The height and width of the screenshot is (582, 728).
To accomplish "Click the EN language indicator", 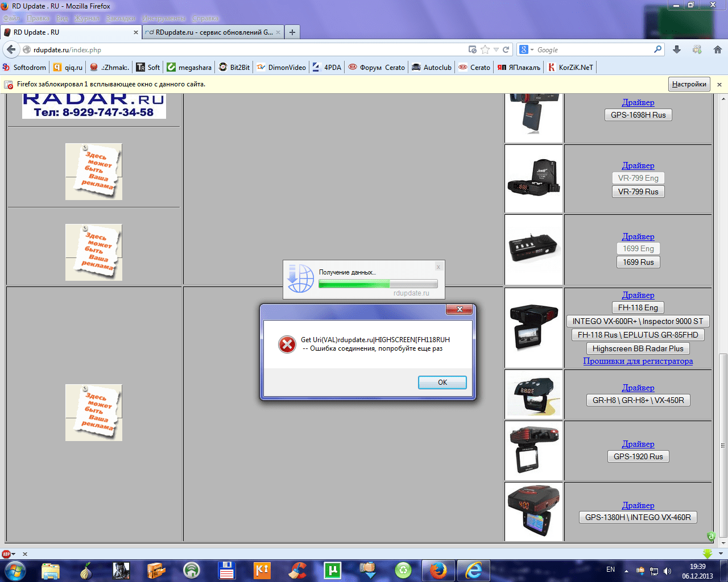I will [x=610, y=569].
